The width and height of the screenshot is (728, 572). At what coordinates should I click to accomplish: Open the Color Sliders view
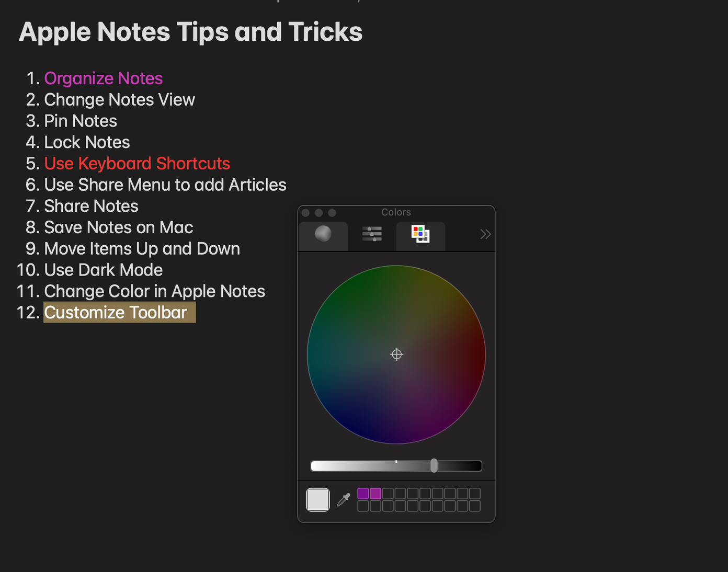pyautogui.click(x=371, y=234)
